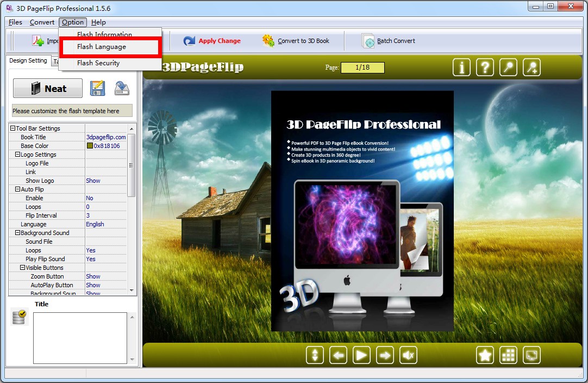Screen dimensions: 588x383
Task: Click the 3DPageFlip logo in viewer
Action: [x=203, y=67]
